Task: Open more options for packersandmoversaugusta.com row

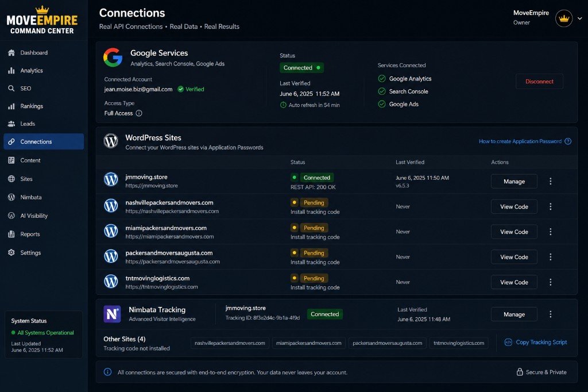Action: 550,257
